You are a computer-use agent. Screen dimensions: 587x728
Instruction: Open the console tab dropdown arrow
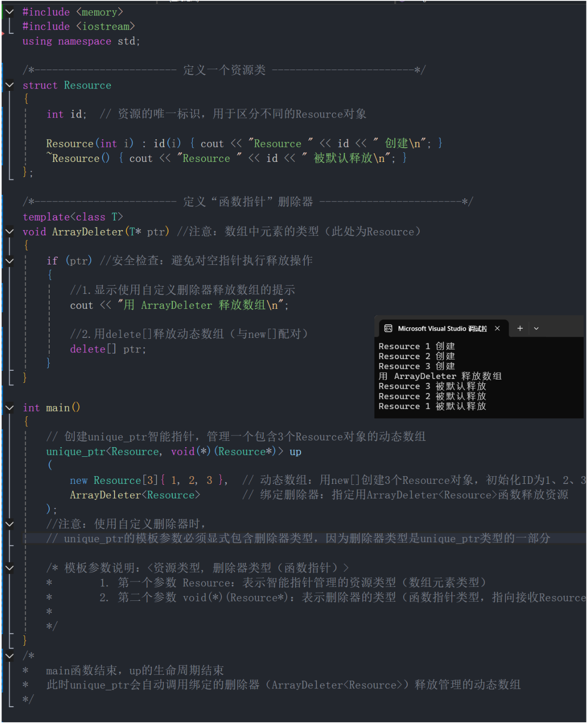536,328
